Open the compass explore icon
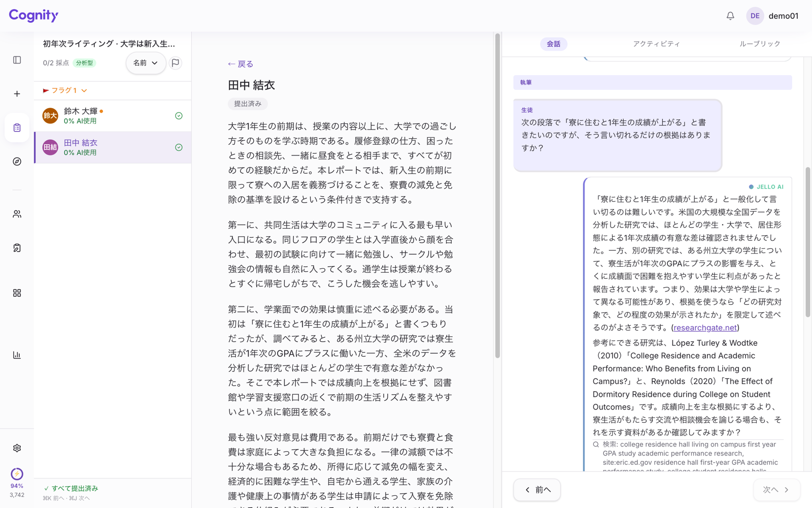 tap(17, 162)
